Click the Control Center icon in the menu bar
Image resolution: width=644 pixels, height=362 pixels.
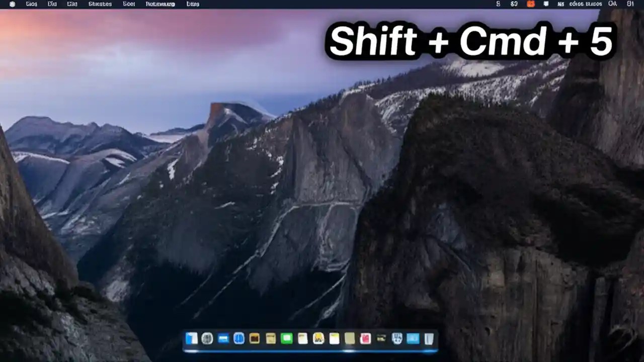point(546,4)
